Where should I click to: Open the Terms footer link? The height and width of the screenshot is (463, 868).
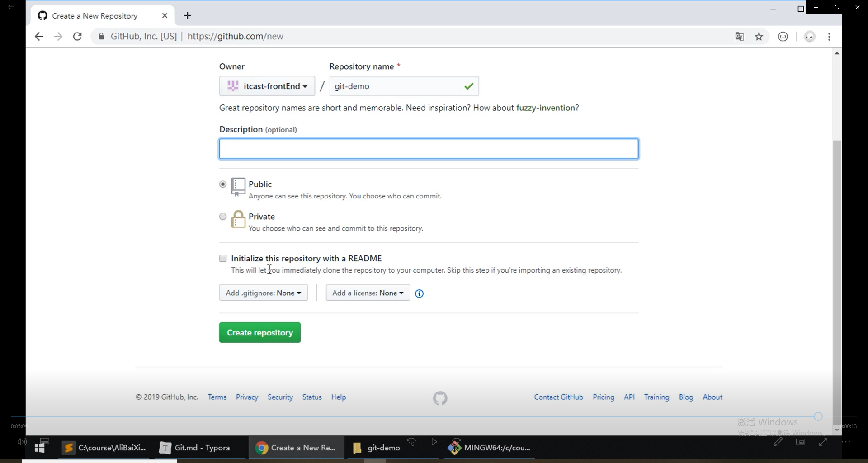217,397
